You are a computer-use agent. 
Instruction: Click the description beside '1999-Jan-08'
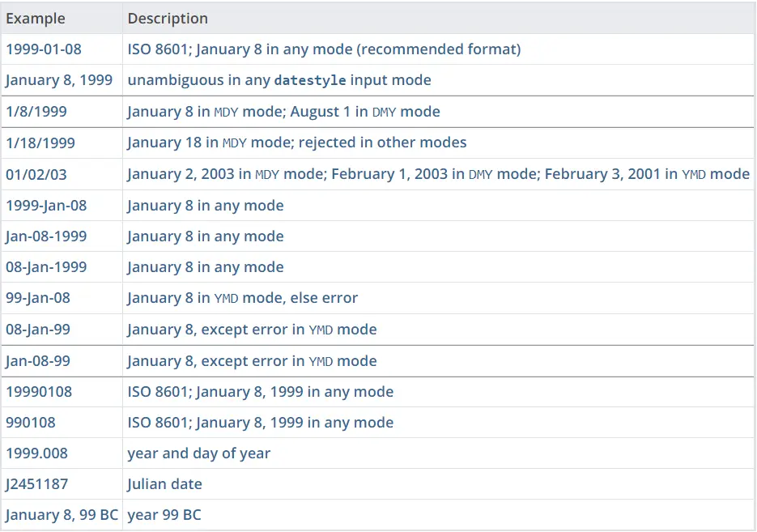tap(205, 206)
